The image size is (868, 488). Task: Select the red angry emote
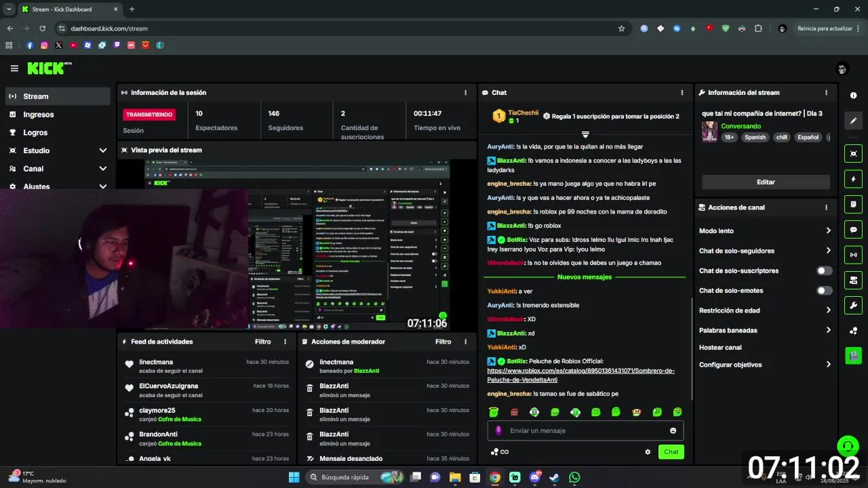(514, 412)
